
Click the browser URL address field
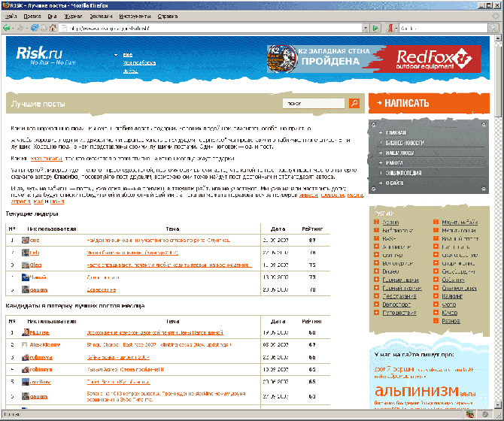pos(211,28)
